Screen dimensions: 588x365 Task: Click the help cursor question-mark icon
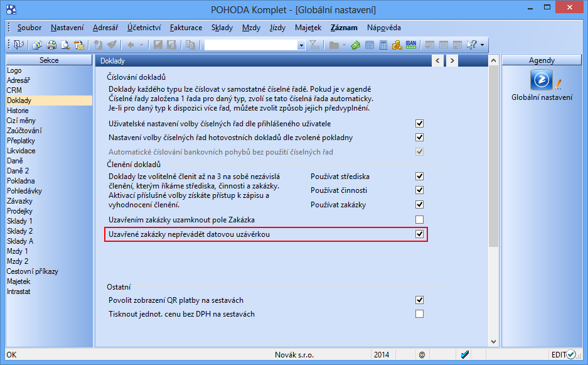pyautogui.click(x=471, y=45)
